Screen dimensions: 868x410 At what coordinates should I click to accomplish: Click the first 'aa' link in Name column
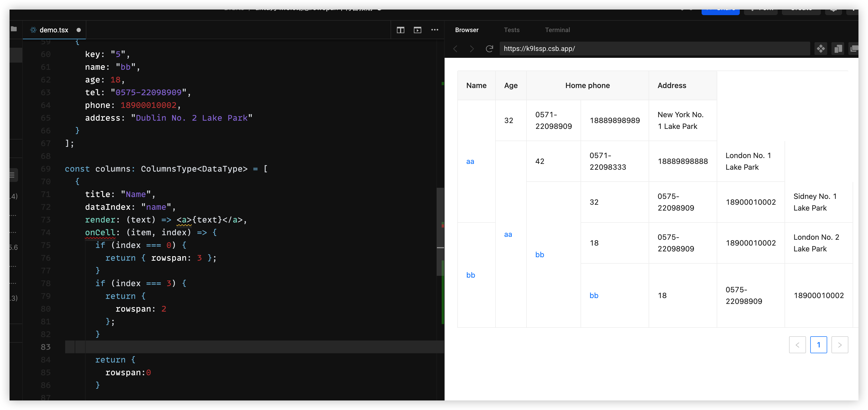point(470,162)
